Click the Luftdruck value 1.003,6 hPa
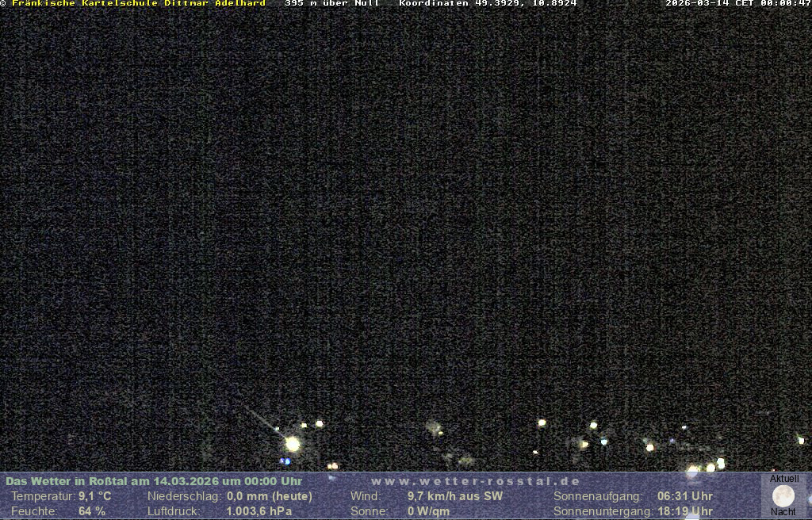 click(x=259, y=511)
